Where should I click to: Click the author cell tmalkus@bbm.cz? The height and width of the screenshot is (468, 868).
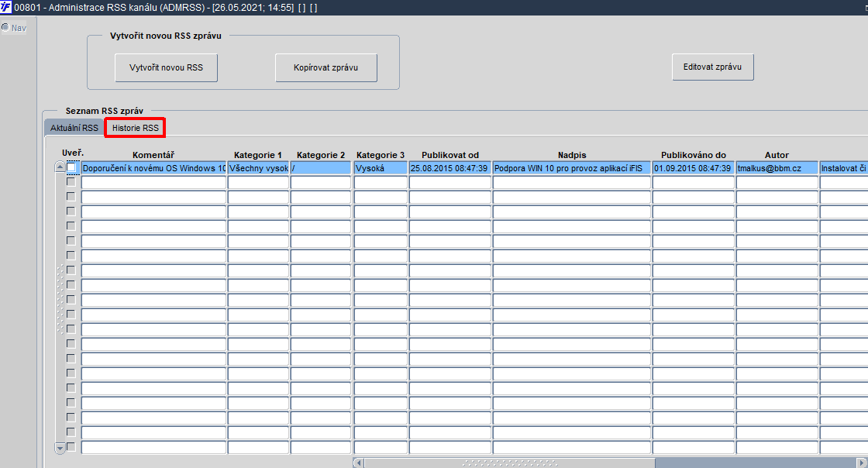click(x=777, y=168)
